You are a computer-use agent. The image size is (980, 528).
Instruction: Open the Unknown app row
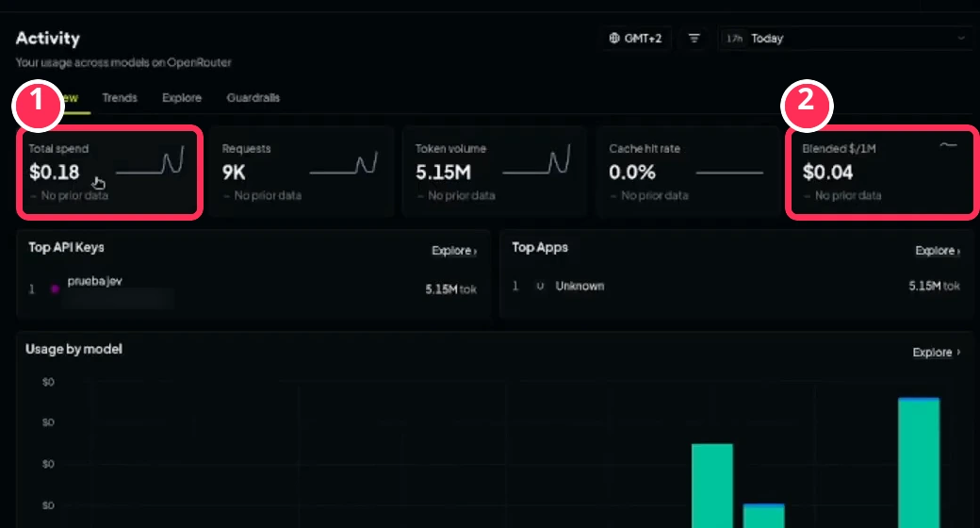[x=736, y=286]
